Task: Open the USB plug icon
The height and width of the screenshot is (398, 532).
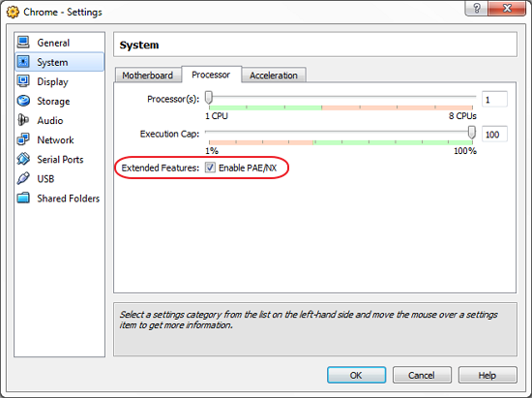Action: 23,178
